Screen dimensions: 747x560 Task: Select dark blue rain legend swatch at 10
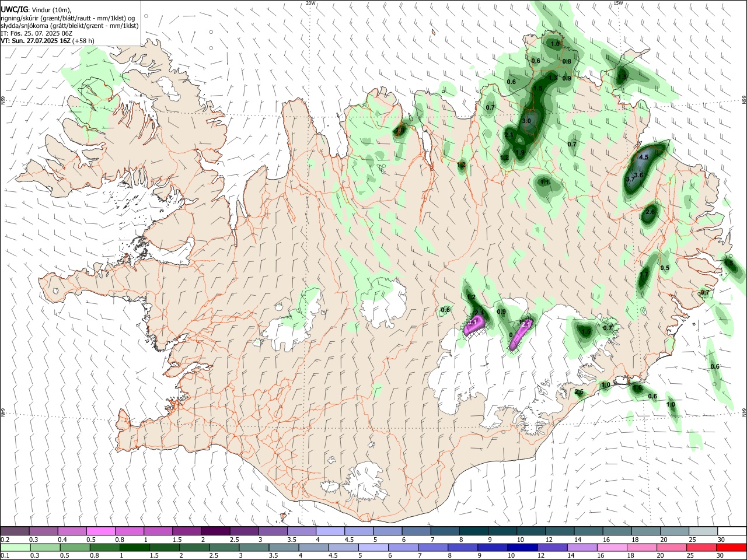pyautogui.click(x=522, y=547)
